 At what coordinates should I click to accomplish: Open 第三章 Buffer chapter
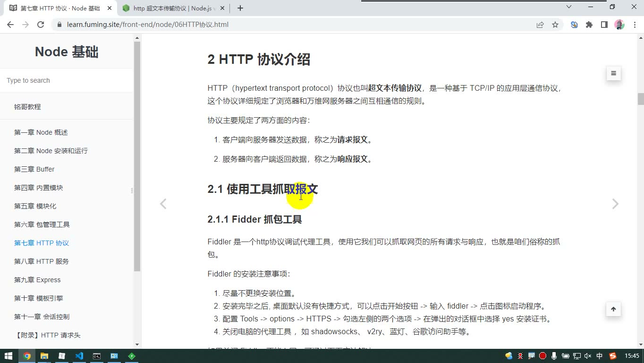[34, 169]
